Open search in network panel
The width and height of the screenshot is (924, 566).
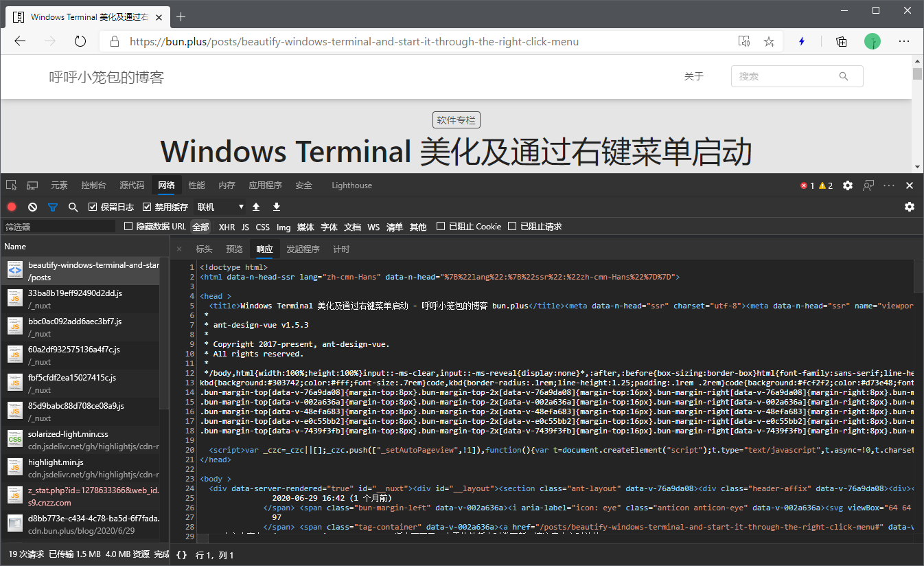(x=73, y=207)
